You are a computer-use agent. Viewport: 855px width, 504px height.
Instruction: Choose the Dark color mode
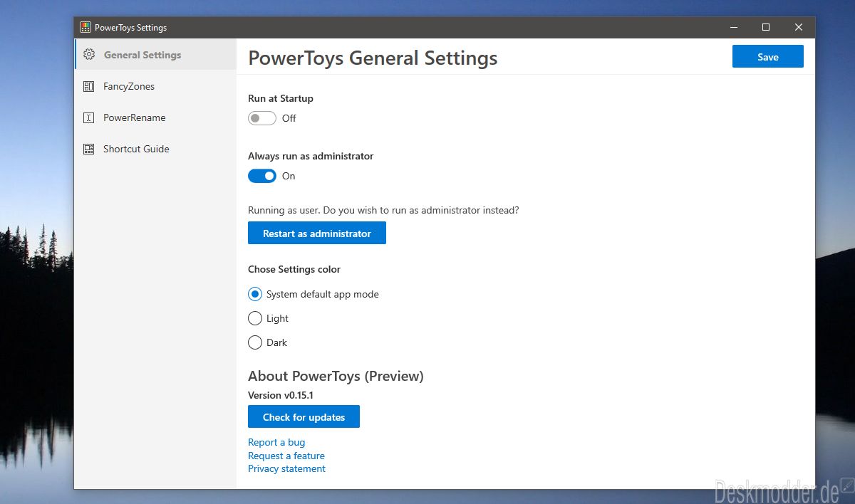click(255, 342)
